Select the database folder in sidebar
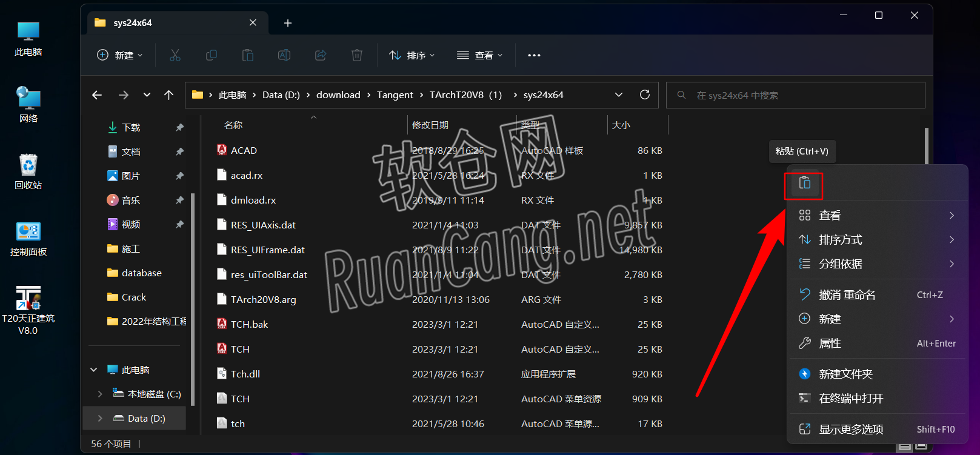 click(142, 273)
